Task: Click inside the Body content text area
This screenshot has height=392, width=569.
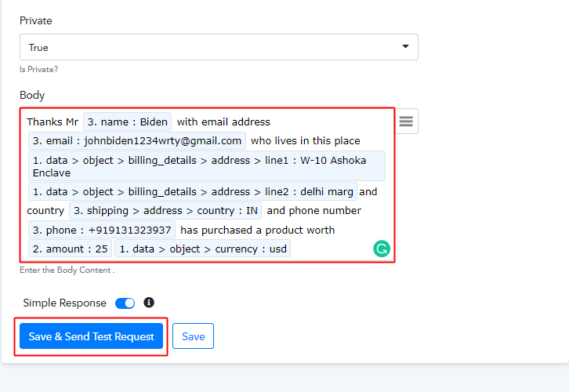Action: point(207,185)
